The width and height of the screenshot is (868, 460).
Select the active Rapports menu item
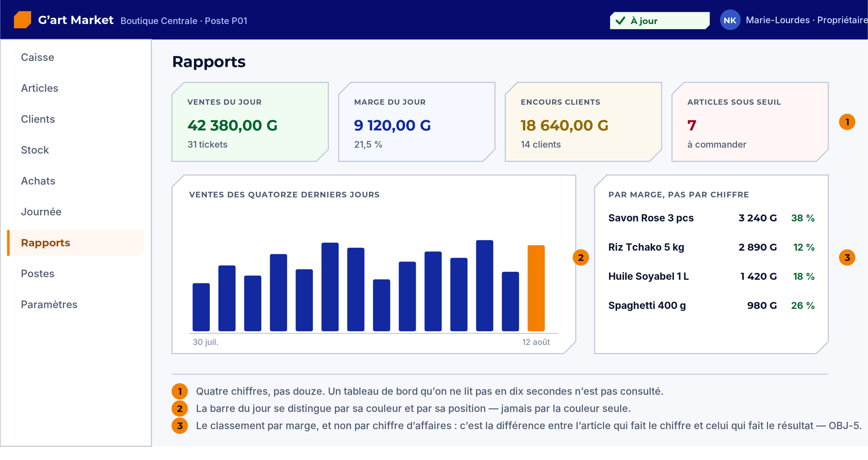[x=76, y=243]
